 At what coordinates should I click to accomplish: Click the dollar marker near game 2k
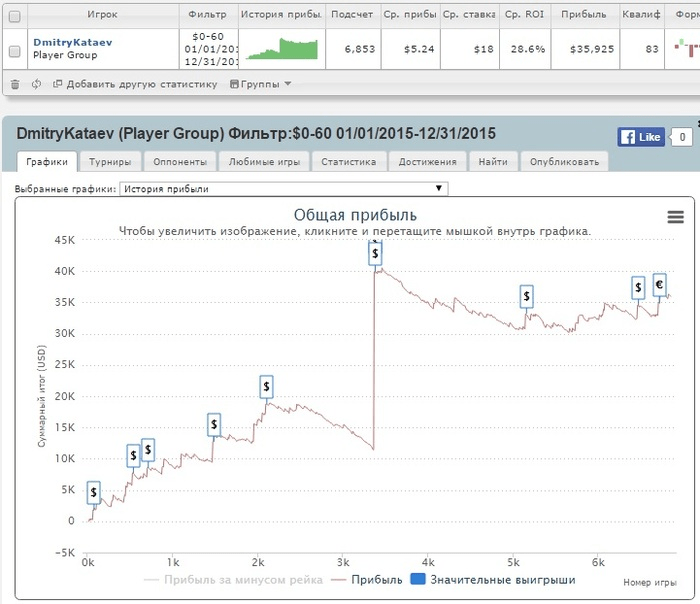(x=267, y=387)
